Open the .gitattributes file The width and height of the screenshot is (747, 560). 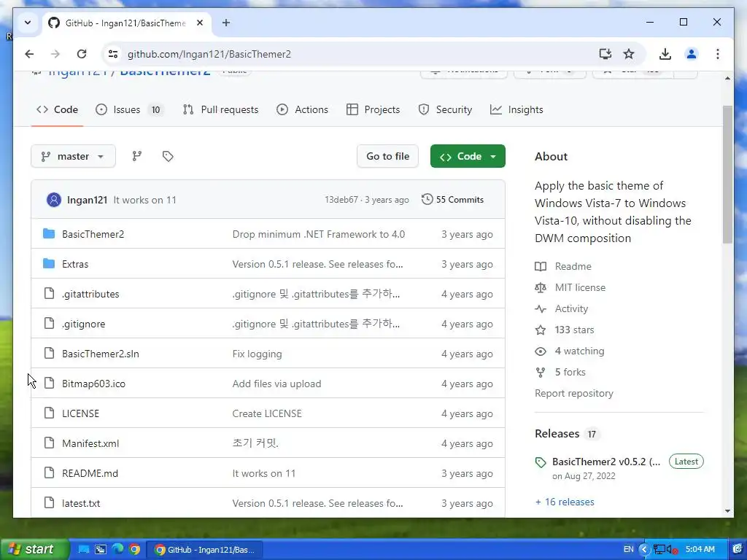click(x=90, y=295)
